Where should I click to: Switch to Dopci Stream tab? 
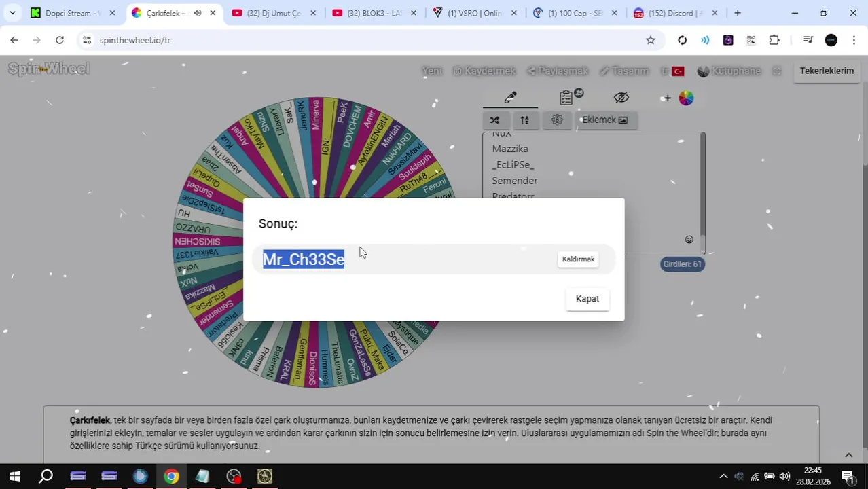pyautogui.click(x=73, y=13)
